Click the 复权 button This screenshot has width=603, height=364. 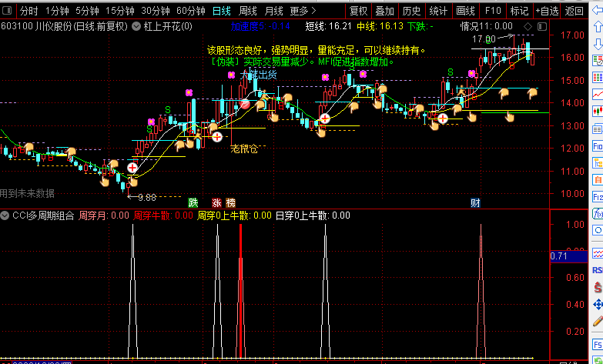pos(358,11)
